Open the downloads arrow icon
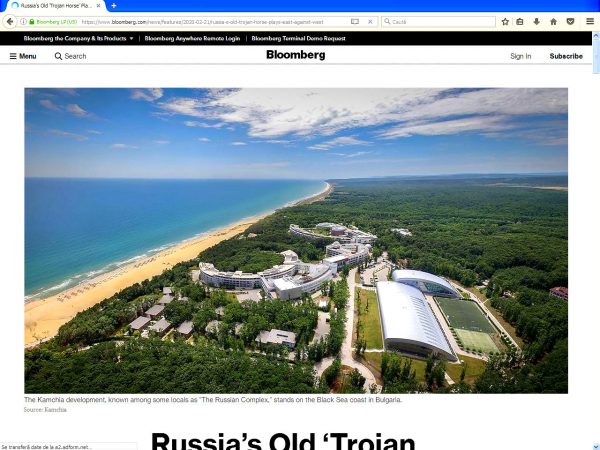 537,21
